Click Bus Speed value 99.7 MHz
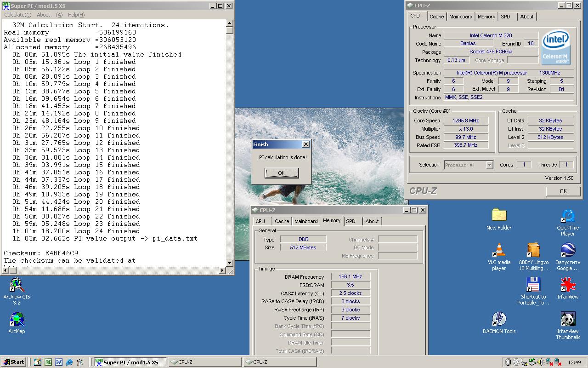Image resolution: width=588 pixels, height=368 pixels. click(465, 137)
